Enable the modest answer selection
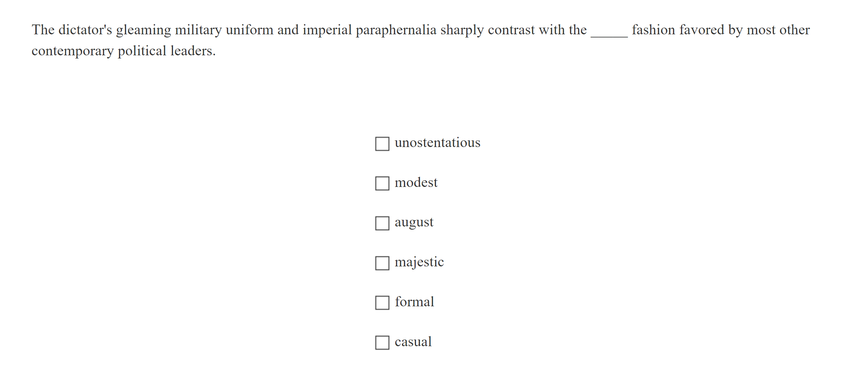 (x=382, y=183)
